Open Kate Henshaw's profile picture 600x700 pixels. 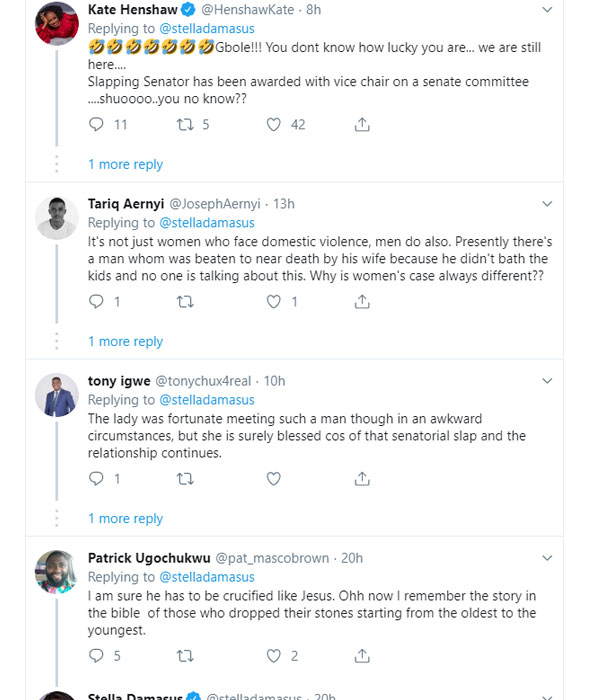pos(57,23)
